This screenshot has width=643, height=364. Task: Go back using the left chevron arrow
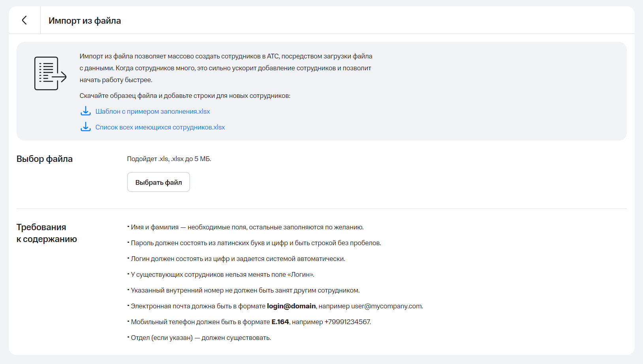point(24,20)
